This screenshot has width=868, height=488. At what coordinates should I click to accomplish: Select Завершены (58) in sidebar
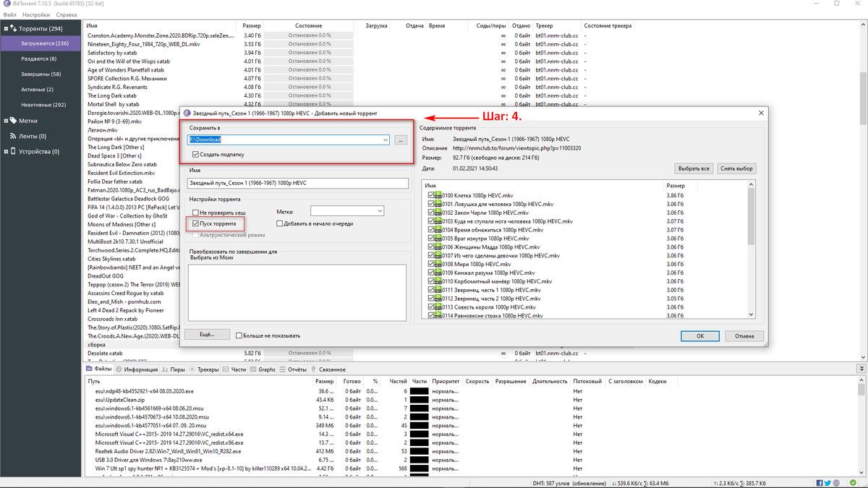[41, 74]
